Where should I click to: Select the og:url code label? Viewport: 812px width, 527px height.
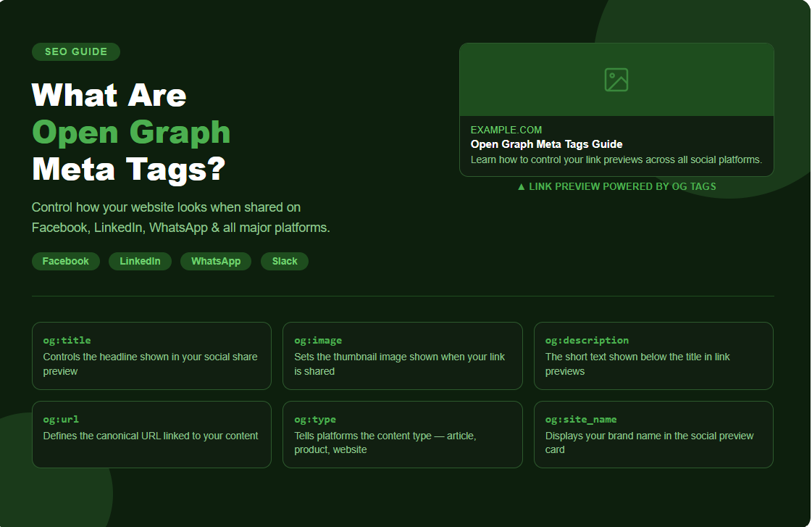[60, 419]
